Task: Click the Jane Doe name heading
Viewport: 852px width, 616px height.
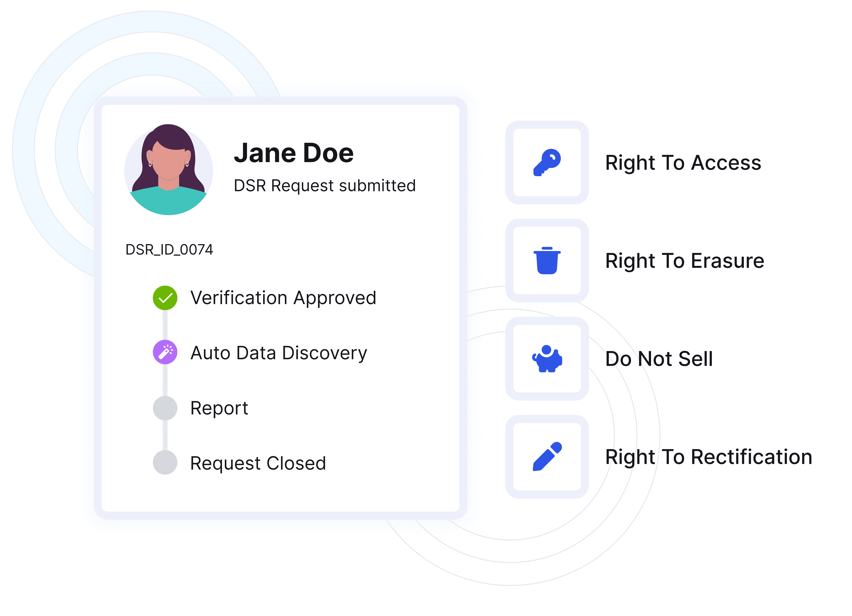Action: point(294,153)
